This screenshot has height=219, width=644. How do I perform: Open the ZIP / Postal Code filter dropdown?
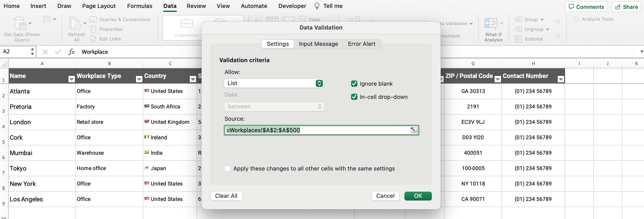[x=498, y=79]
